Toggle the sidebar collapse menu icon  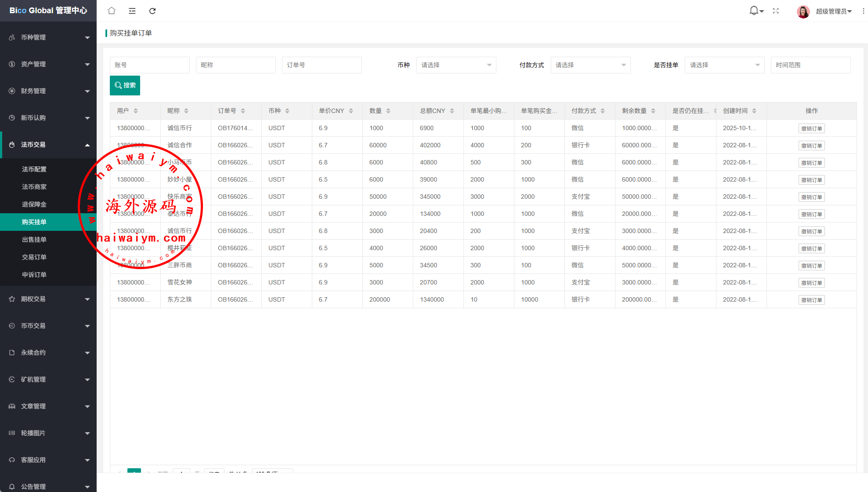[132, 11]
